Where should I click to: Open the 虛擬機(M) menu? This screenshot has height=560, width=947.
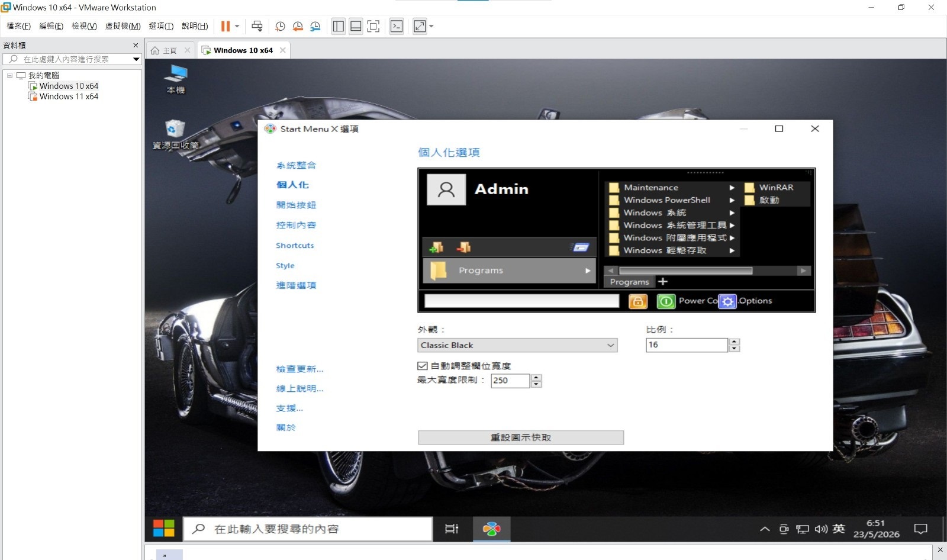pyautogui.click(x=123, y=26)
